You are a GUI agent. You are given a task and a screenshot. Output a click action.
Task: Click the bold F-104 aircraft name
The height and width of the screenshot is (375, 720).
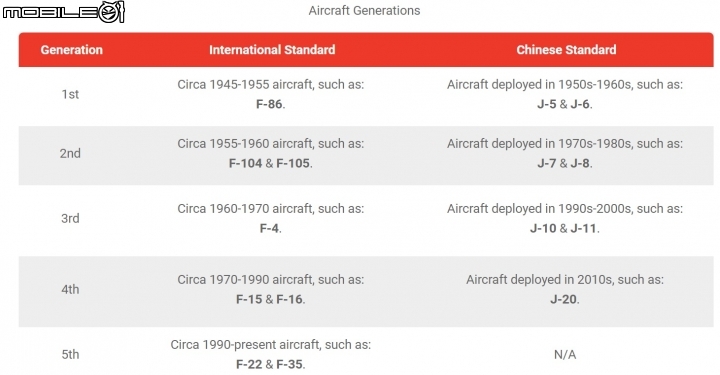246,163
